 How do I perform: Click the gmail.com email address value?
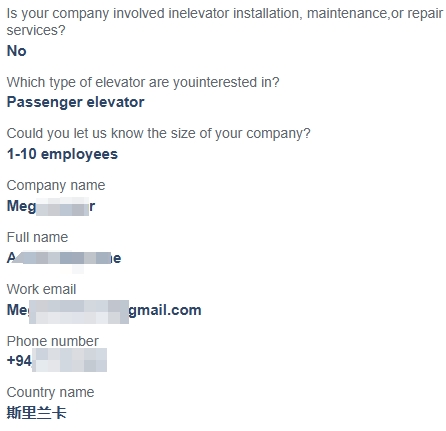104,310
